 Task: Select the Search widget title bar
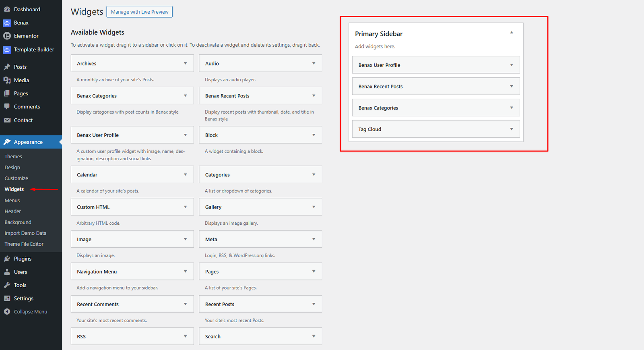pos(254,336)
